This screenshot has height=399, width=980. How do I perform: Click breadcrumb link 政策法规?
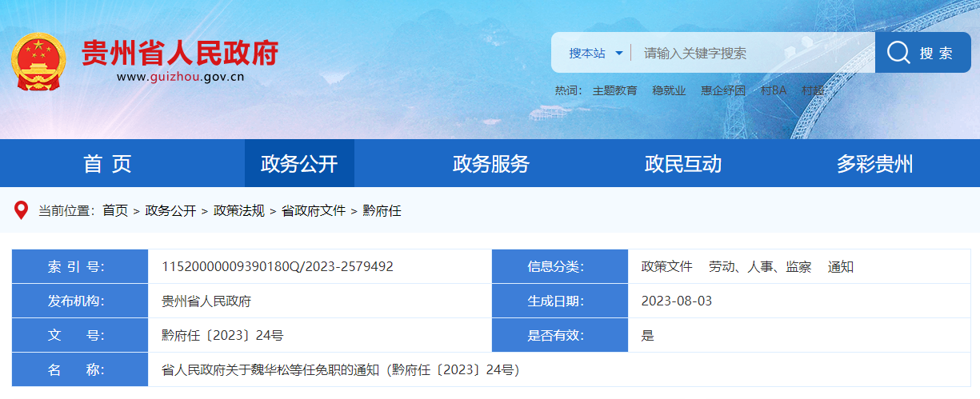[238, 210]
